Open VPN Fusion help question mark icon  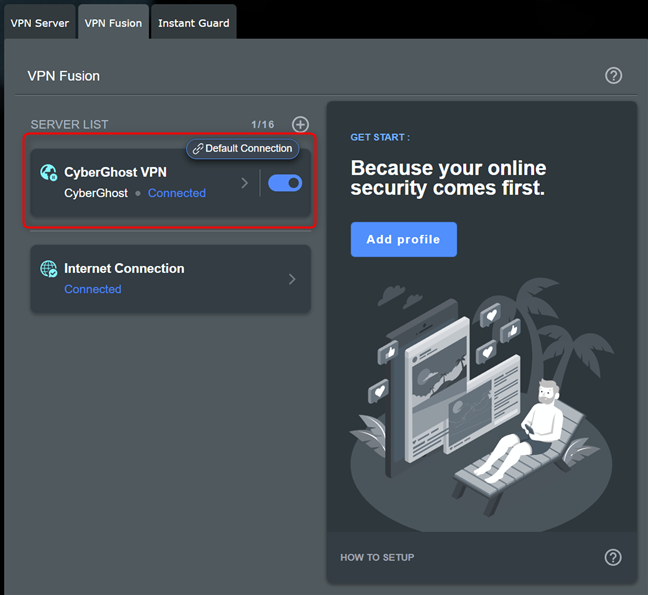pos(613,76)
